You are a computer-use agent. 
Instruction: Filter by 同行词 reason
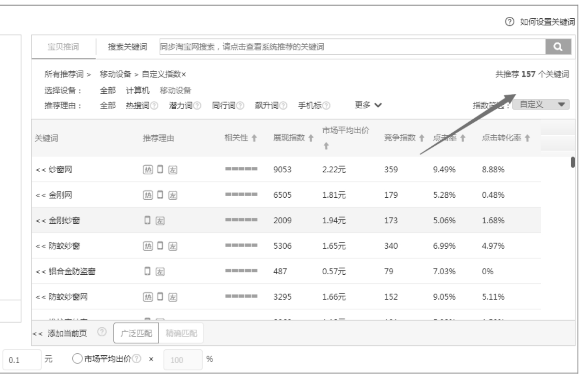pos(223,106)
